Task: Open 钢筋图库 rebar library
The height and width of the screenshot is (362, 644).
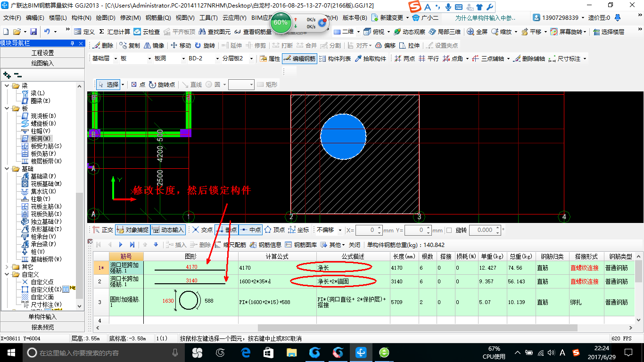Action: [301, 245]
